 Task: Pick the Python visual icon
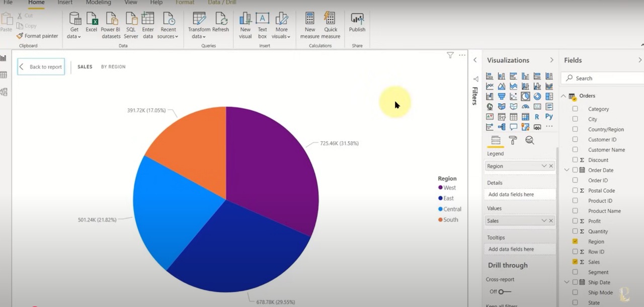tap(549, 116)
